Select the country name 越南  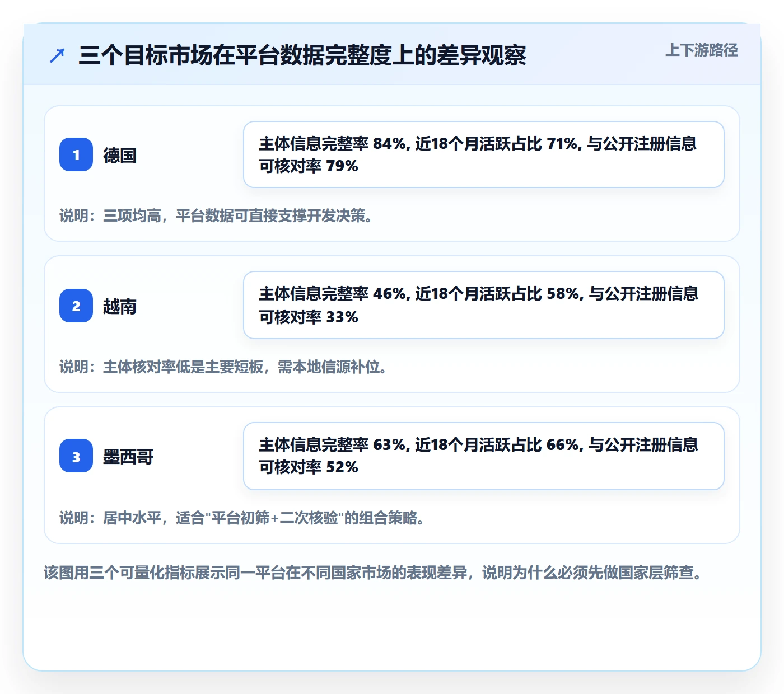coord(120,306)
